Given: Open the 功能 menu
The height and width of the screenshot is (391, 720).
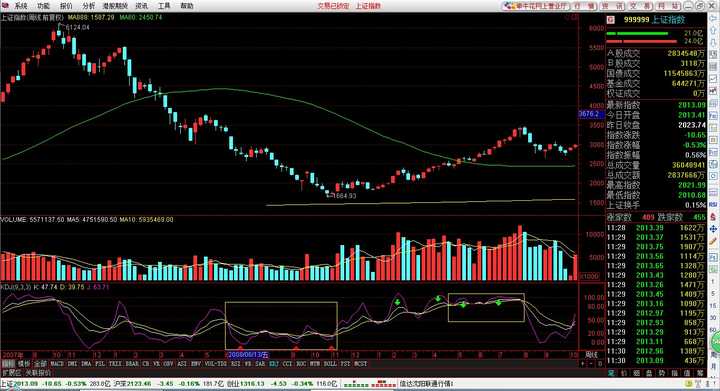Looking at the screenshot, I should pos(43,6).
